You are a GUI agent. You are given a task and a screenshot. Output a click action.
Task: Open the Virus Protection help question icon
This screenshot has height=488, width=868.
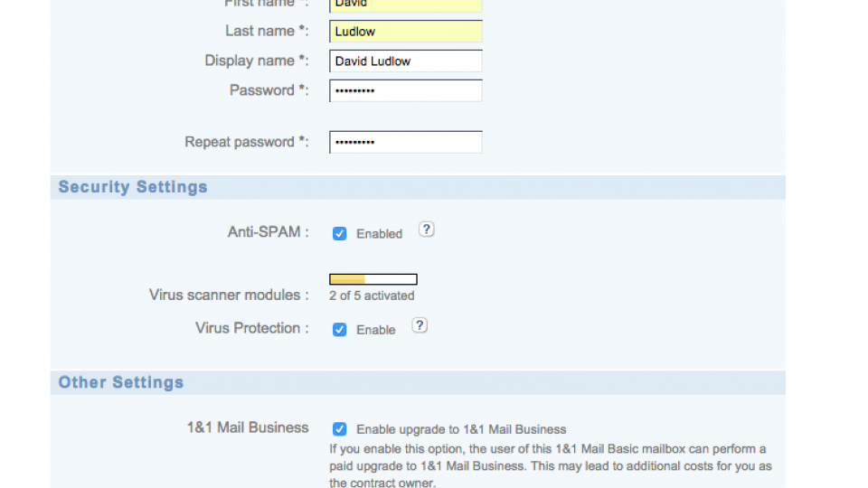(x=419, y=325)
